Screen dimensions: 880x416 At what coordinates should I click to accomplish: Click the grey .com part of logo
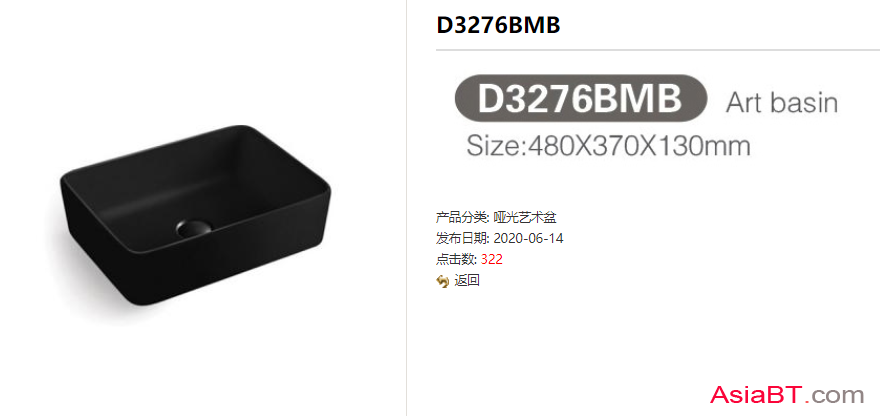tap(837, 396)
